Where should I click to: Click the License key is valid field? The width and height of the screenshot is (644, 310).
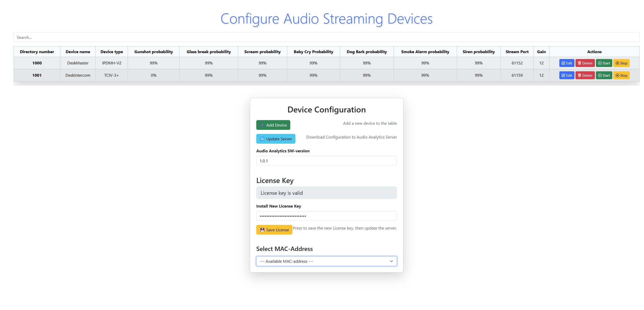click(326, 193)
